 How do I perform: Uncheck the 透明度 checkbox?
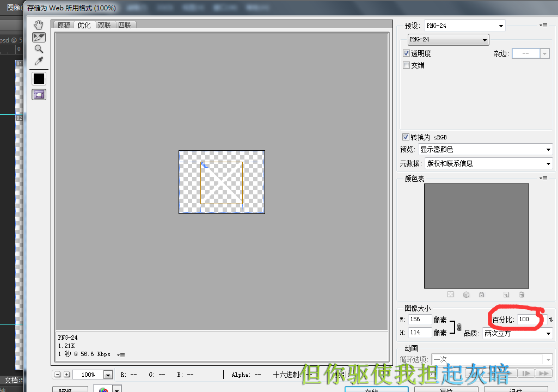(x=407, y=53)
